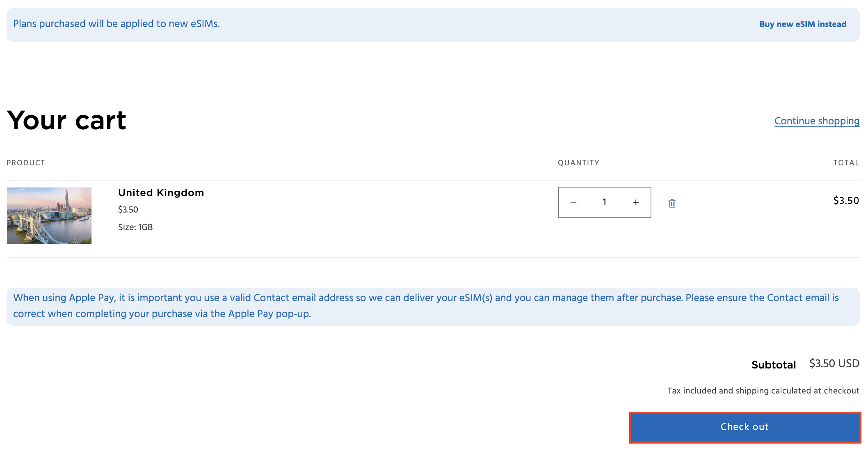Select the Size: 1GB text
The image size is (868, 453).
pyautogui.click(x=135, y=227)
